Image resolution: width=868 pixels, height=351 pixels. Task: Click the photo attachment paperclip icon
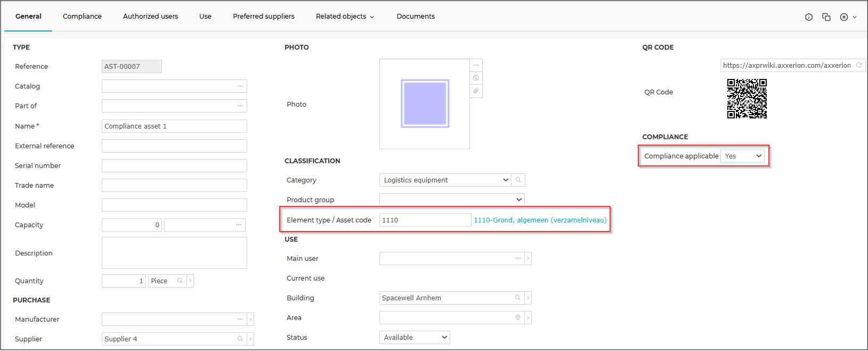[x=476, y=91]
